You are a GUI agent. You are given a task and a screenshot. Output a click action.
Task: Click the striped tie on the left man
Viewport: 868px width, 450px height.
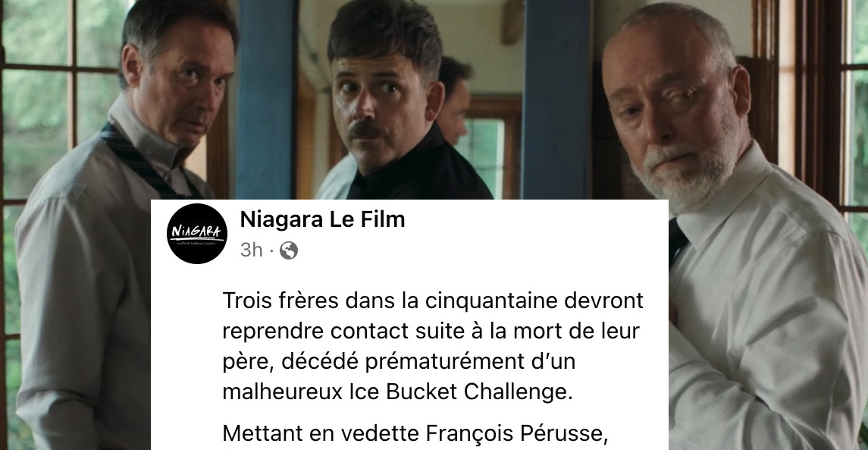pos(141,161)
